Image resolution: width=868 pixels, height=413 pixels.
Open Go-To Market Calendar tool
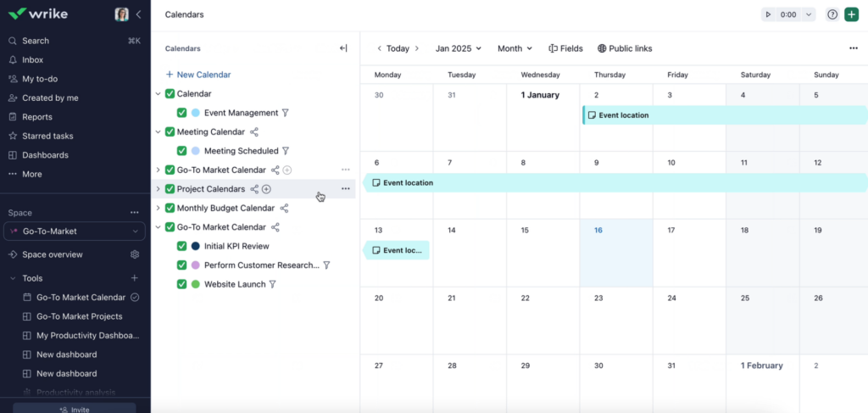[81, 298]
